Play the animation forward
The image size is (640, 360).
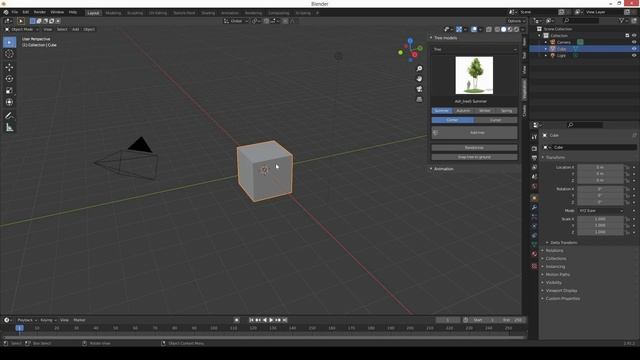click(x=271, y=320)
